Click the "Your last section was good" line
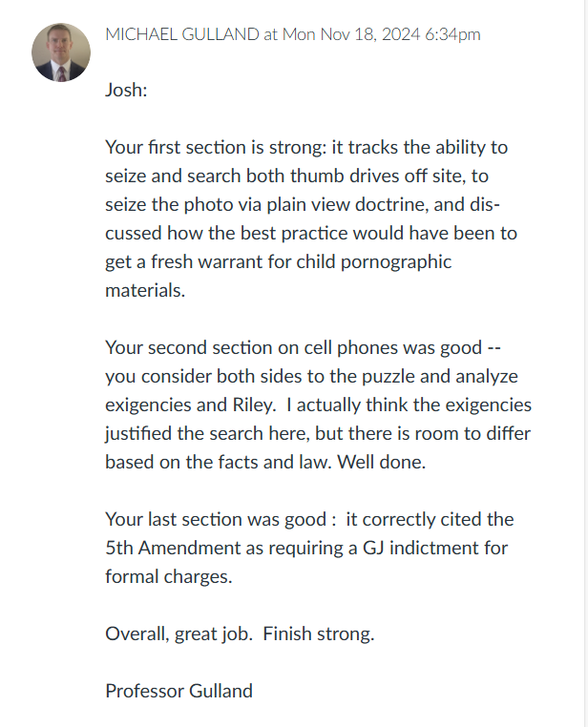Screen dimensions: 588x727 pyautogui.click(x=309, y=519)
